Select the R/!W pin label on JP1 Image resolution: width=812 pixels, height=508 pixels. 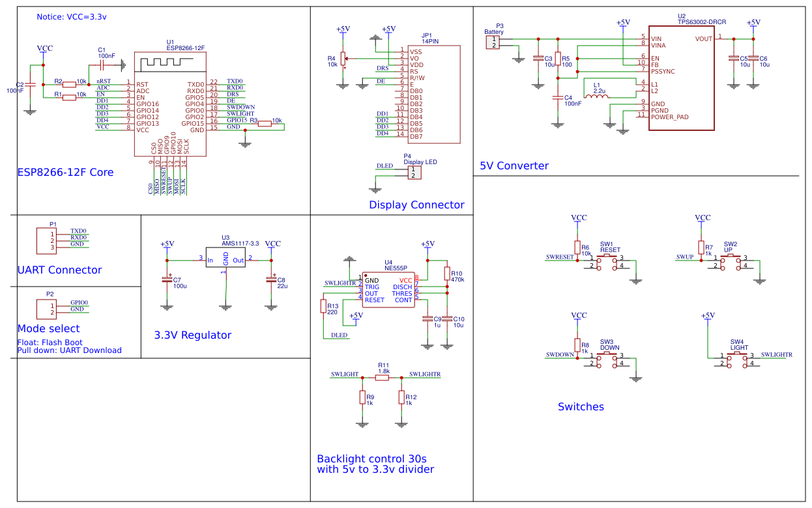[417, 78]
